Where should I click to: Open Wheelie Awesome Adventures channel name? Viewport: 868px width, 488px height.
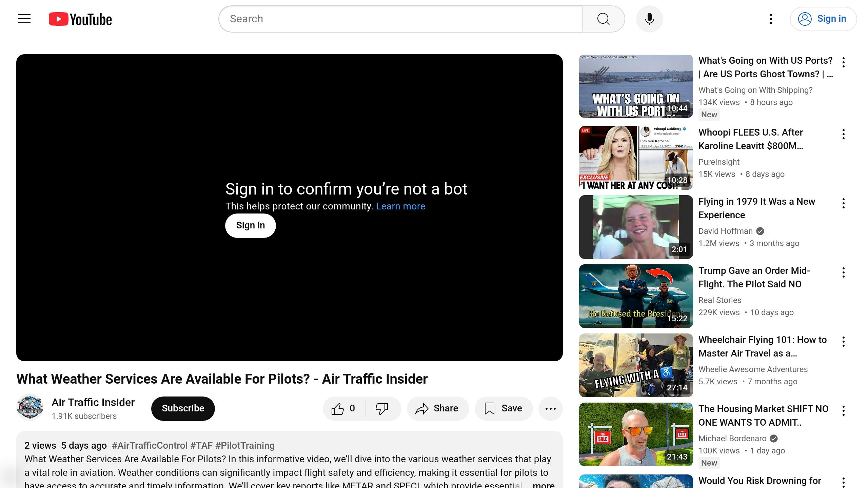tap(753, 369)
